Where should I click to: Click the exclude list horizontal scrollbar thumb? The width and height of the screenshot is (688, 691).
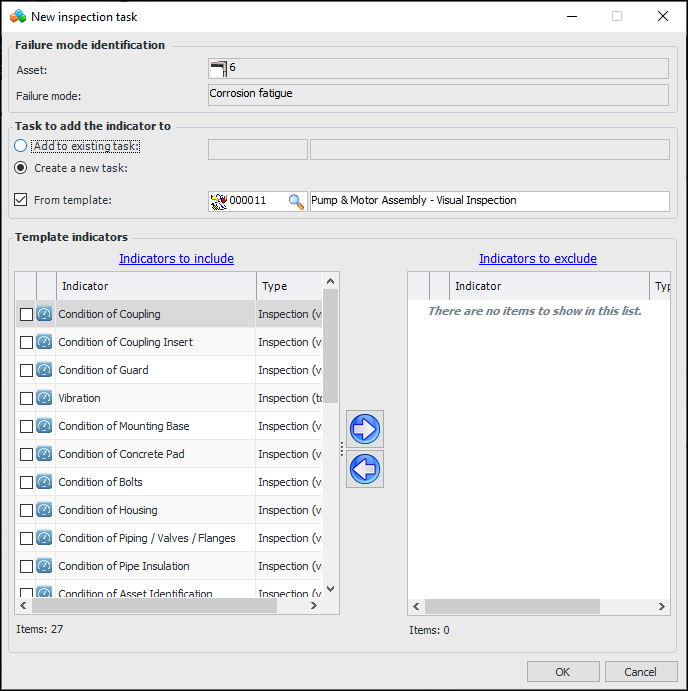point(512,606)
